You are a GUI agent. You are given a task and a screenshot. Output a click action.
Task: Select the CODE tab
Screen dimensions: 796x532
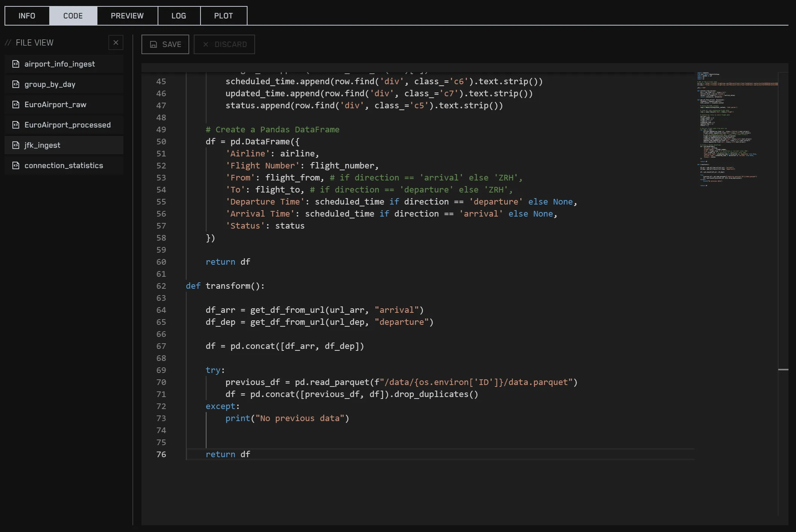pyautogui.click(x=73, y=16)
